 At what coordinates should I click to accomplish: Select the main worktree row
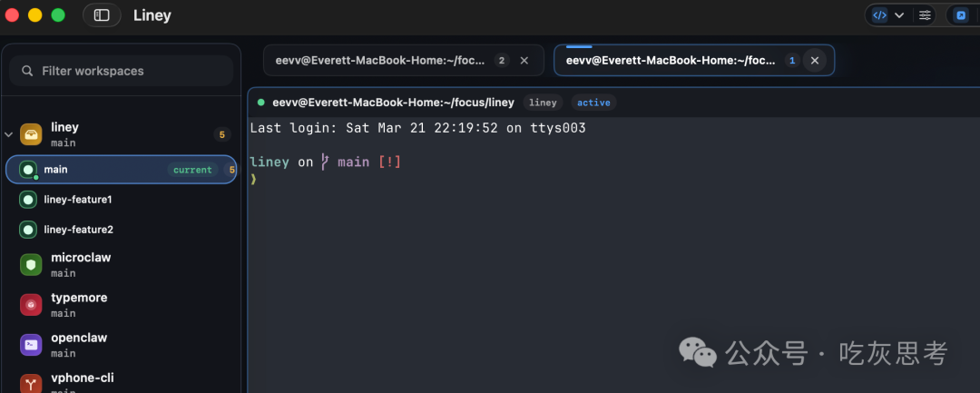pos(122,170)
